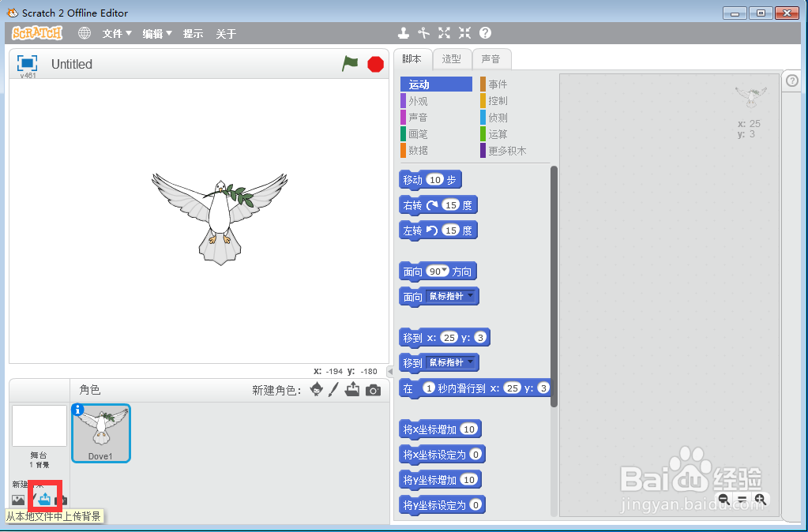Zoom out the scripts area
808x532 pixels.
point(724,499)
